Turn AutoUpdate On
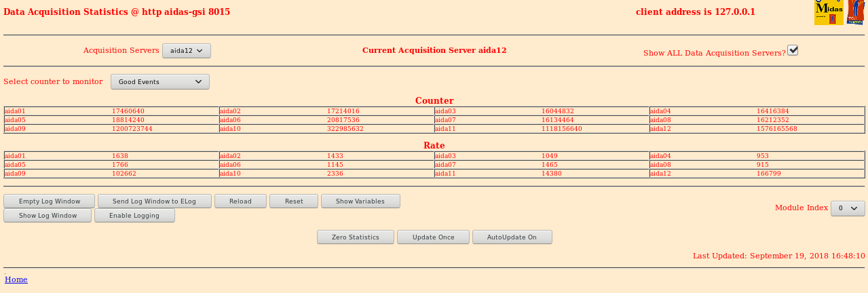The height and width of the screenshot is (293, 868). tap(512, 237)
